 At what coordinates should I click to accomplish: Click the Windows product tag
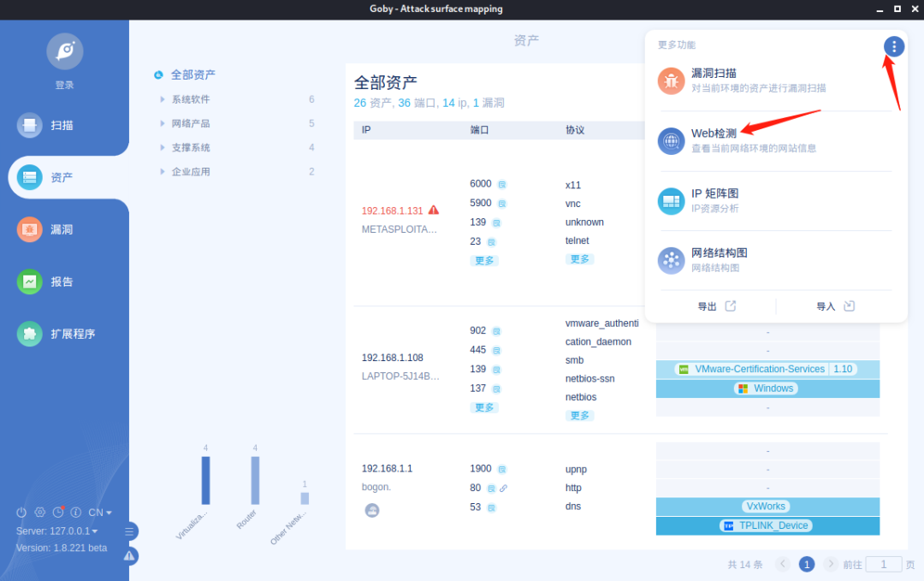(766, 388)
